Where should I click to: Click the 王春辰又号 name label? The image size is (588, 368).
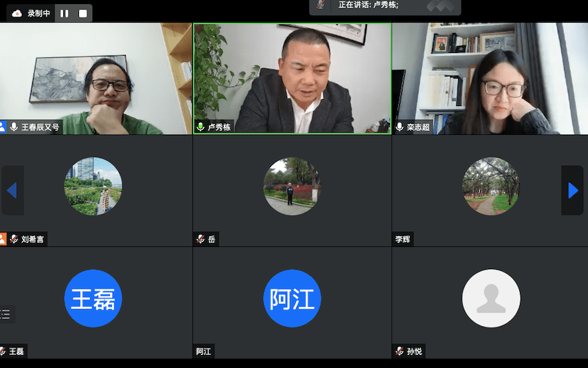(40, 127)
